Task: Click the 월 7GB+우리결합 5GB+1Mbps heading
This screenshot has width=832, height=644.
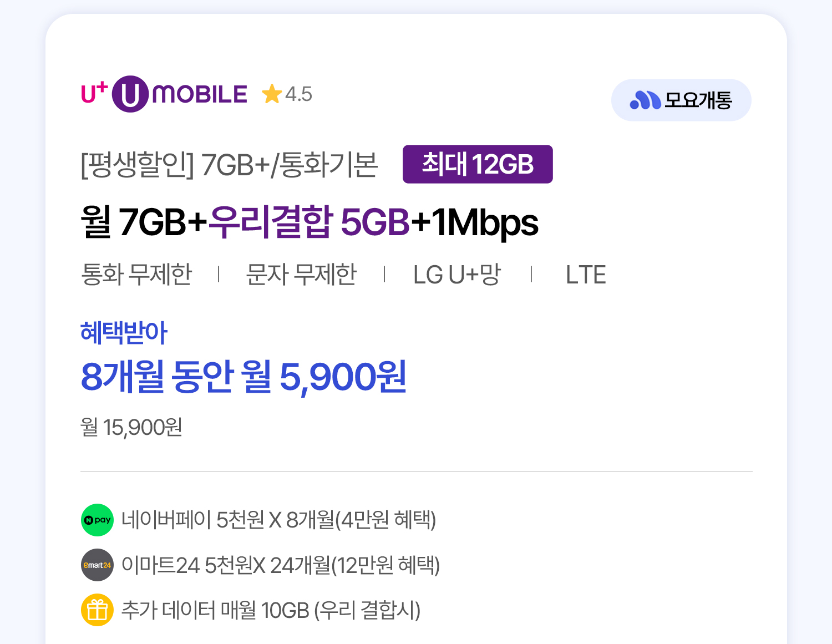Action: pyautogui.click(x=310, y=222)
